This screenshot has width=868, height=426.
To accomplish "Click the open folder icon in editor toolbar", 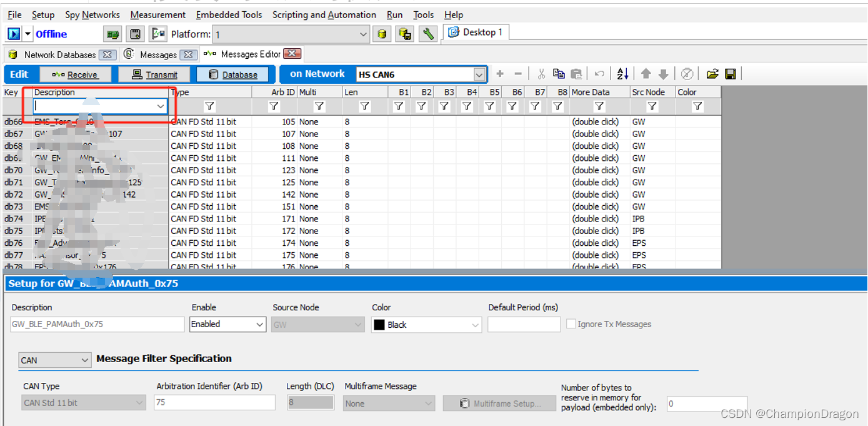I will click(712, 74).
